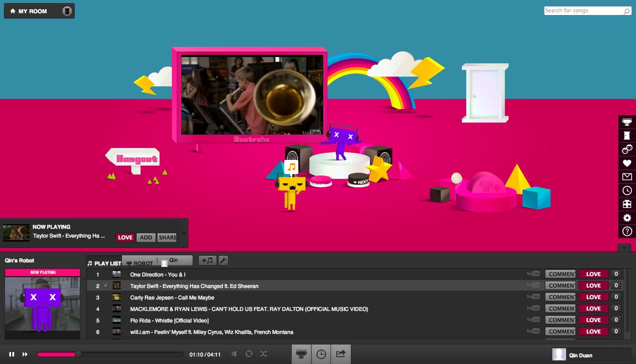Open the help question mark icon
Screen dimensions: 636x364
tap(627, 231)
